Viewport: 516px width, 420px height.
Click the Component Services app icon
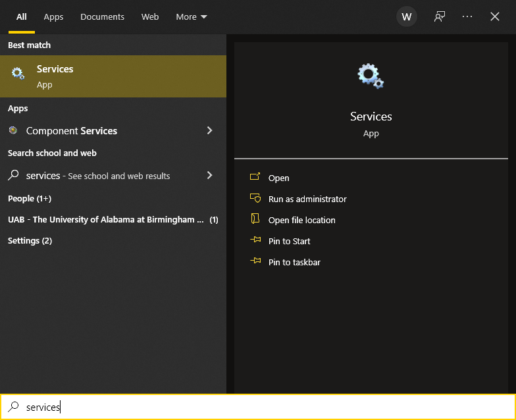coord(13,130)
